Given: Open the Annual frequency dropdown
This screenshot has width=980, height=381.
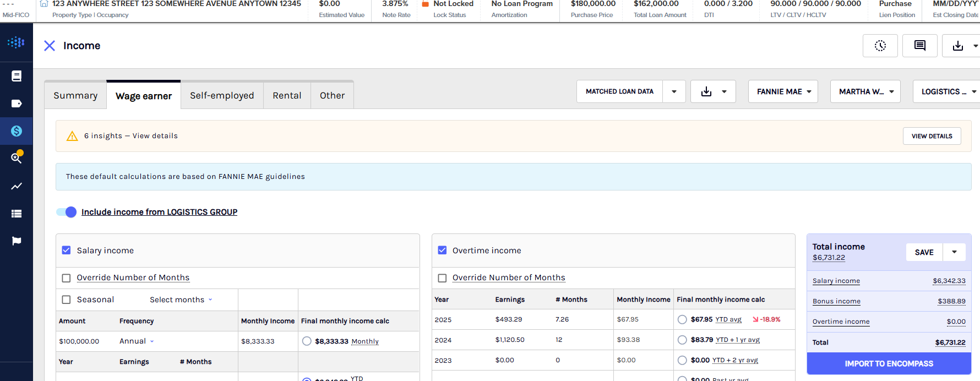Looking at the screenshot, I should 137,341.
